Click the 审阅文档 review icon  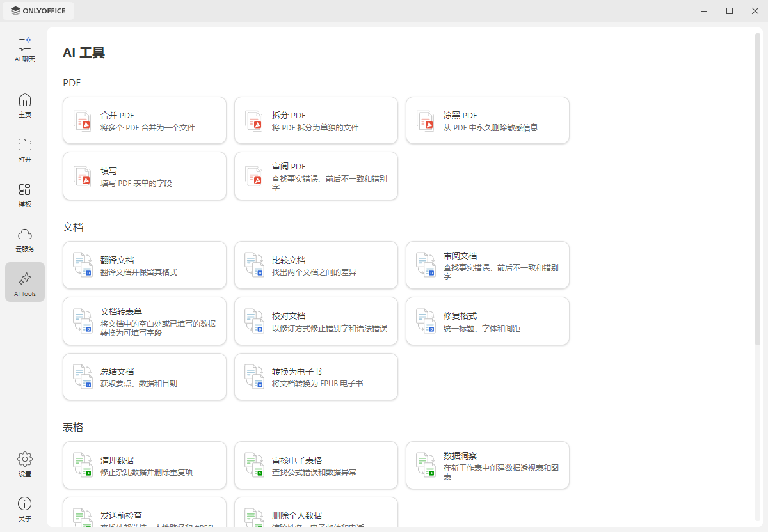click(426, 265)
